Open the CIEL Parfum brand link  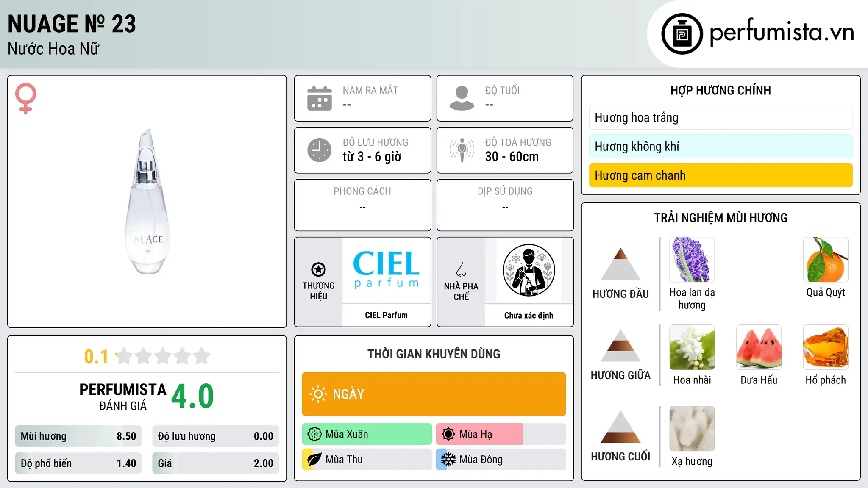point(386,315)
